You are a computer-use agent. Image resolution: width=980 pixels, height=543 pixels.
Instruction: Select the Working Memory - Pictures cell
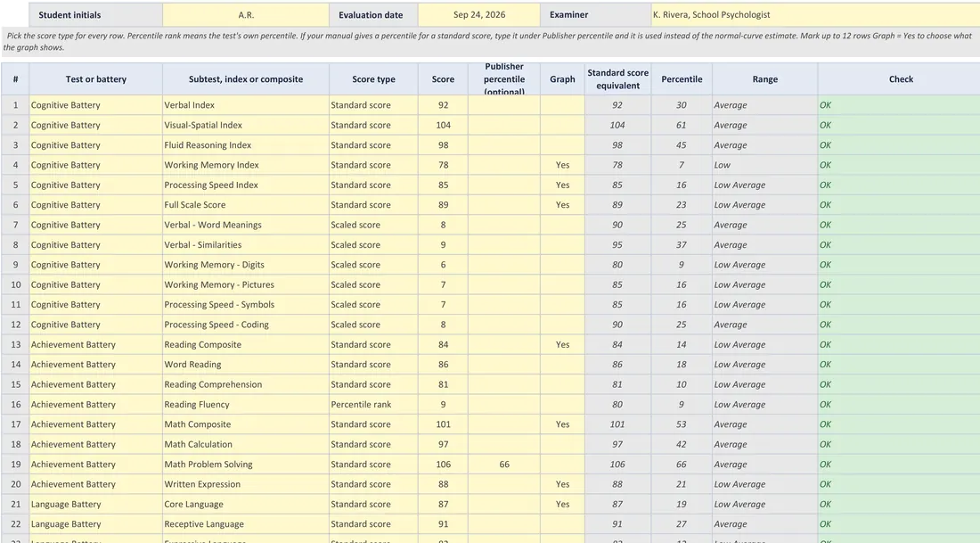246,284
